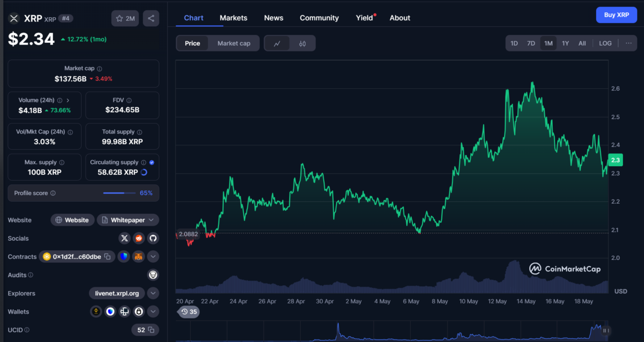Screen dimensions: 644x342
Task: Open the audit badge icon in Audits row
Action: (153, 275)
